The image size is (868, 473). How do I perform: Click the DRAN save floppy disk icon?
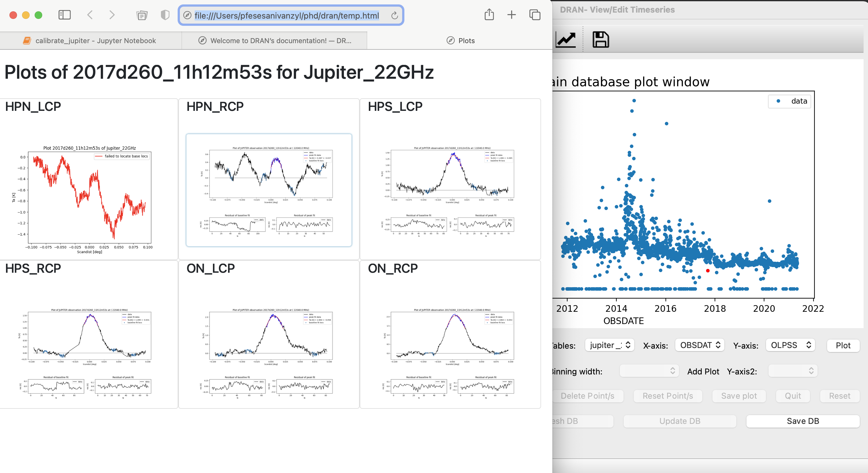601,39
